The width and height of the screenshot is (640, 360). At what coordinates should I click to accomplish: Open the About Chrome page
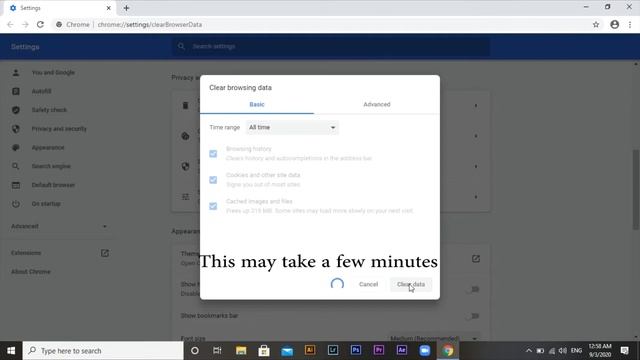[31, 272]
